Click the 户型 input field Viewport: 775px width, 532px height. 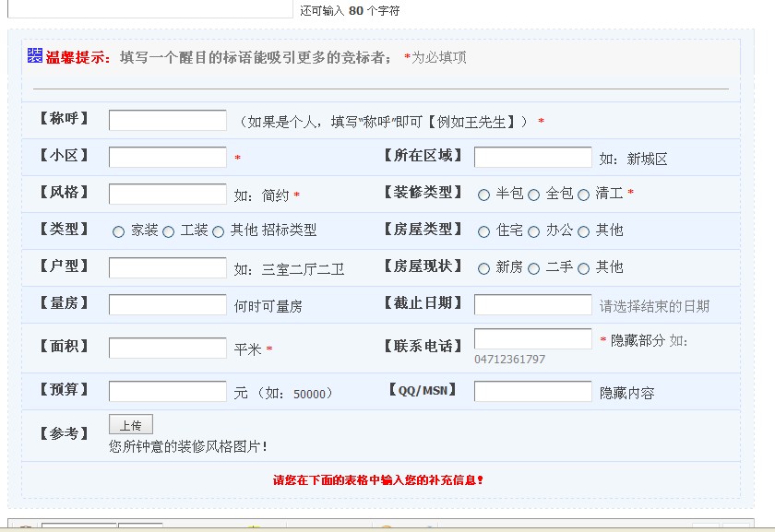pos(168,267)
